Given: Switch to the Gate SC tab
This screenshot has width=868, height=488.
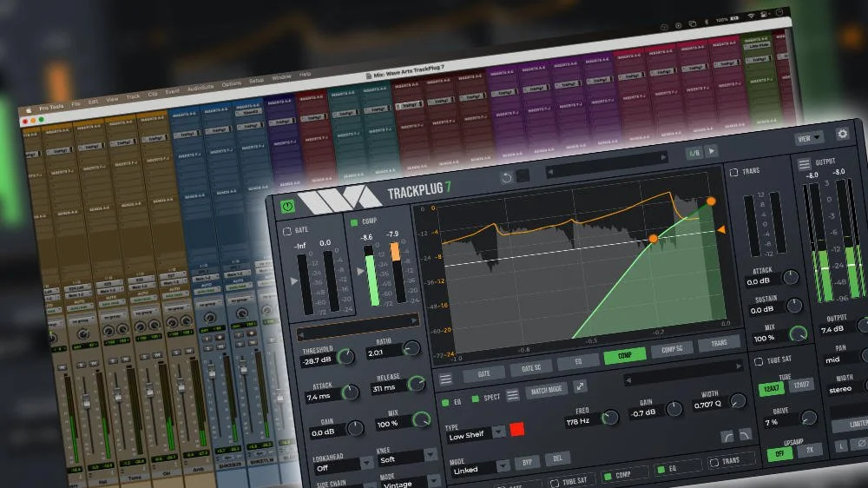Looking at the screenshot, I should [531, 368].
